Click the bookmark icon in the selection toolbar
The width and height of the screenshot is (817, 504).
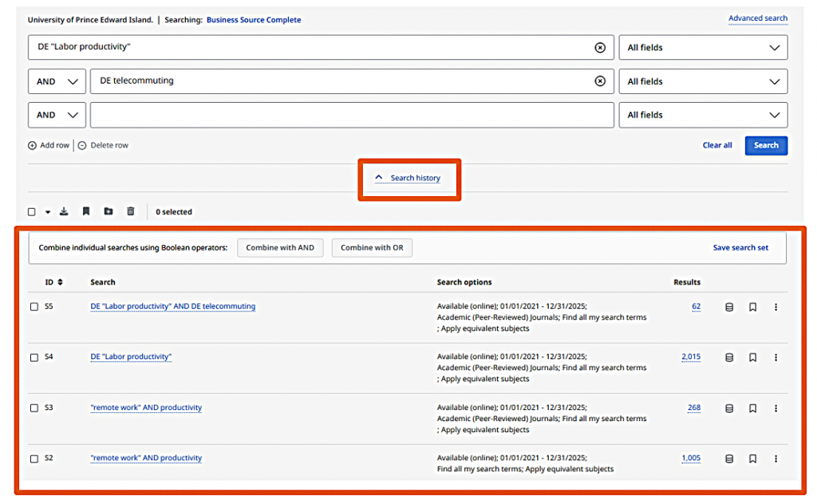(86, 211)
